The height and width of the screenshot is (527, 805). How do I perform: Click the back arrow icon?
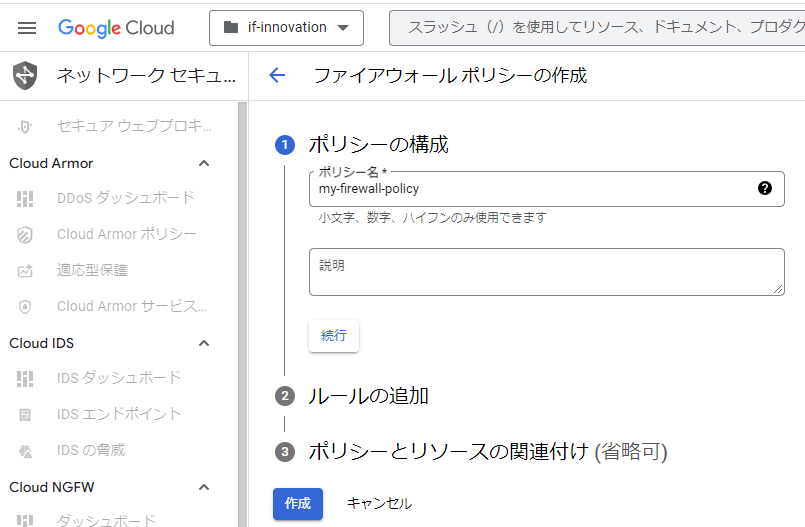click(277, 75)
